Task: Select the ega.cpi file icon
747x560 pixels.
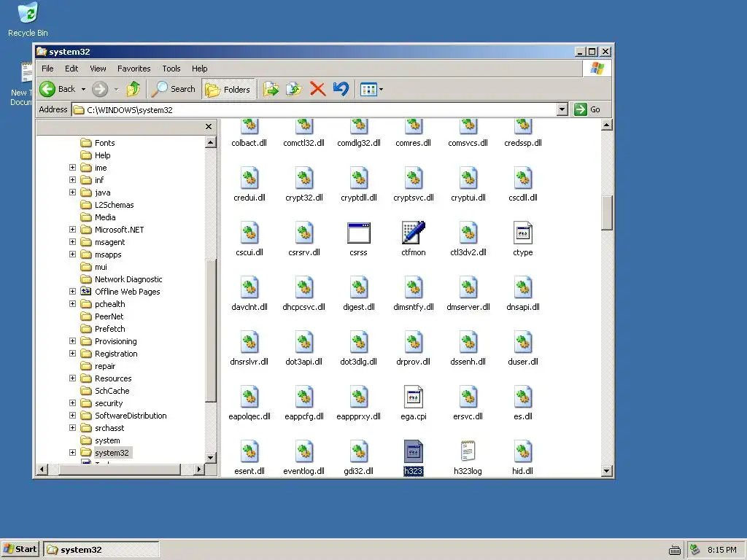Action: 413,397
